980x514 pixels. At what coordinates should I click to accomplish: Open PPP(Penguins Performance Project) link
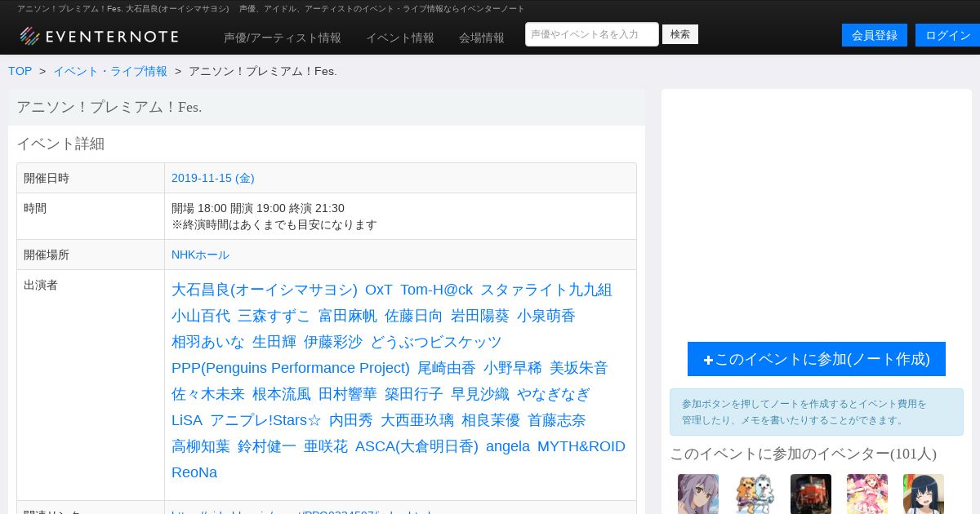(x=291, y=368)
